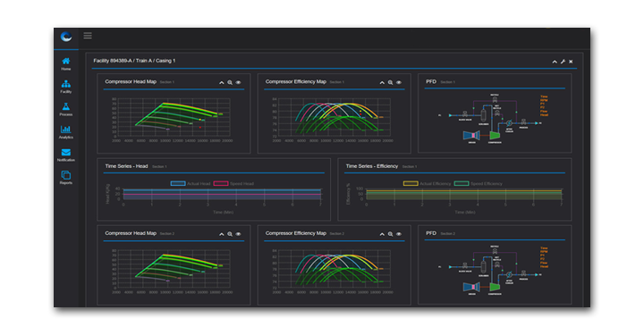The image size is (644, 335).
Task: Click the 'Facility 894389-A / Train A / Casing 1' breadcrumb
Action: (134, 61)
